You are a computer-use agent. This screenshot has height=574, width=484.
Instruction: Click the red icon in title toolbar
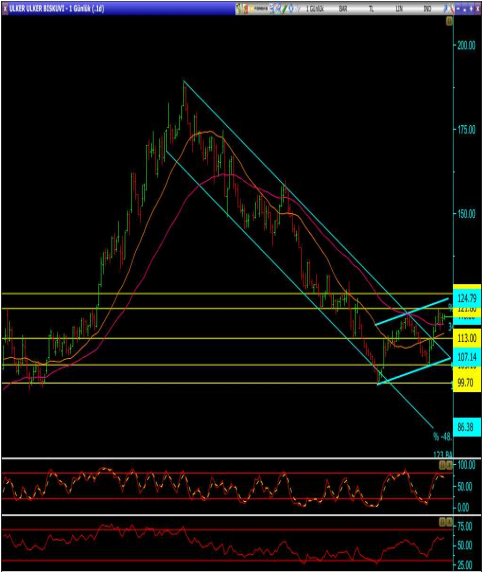click(x=245, y=8)
